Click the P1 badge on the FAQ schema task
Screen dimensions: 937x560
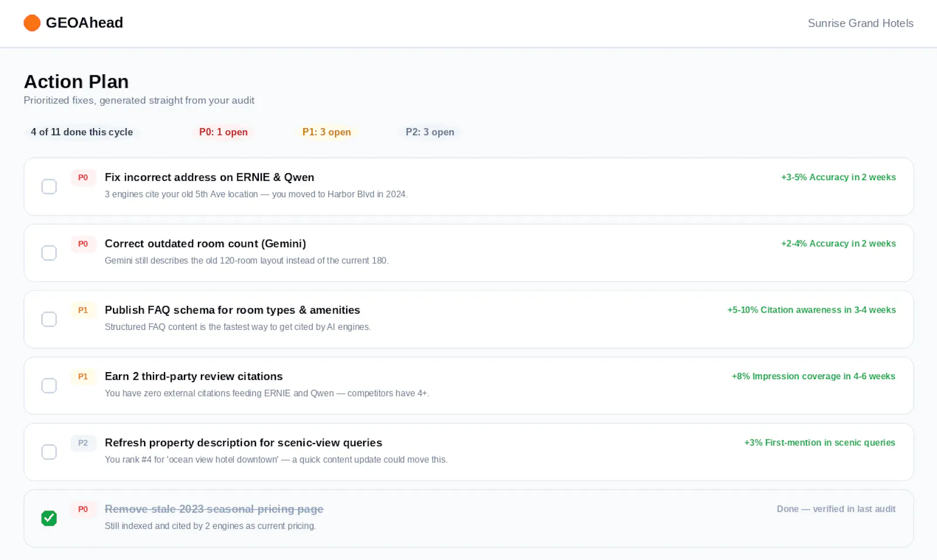[83, 310]
